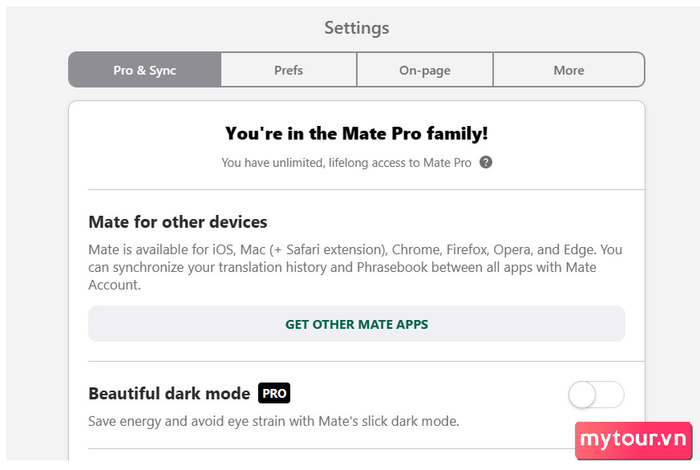Viewport: 700px width, 470px height.
Task: Click the Phrasebook word in the description
Action: [x=391, y=267]
